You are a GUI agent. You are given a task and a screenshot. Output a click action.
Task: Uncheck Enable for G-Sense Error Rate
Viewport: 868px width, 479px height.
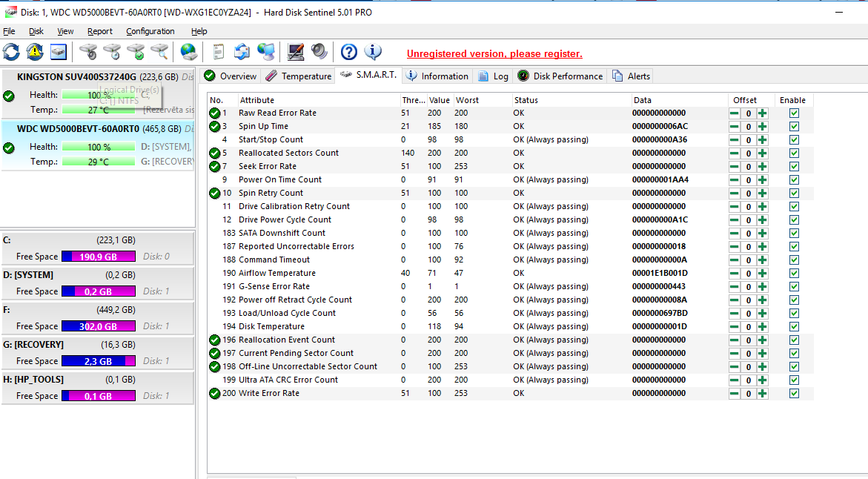click(794, 286)
